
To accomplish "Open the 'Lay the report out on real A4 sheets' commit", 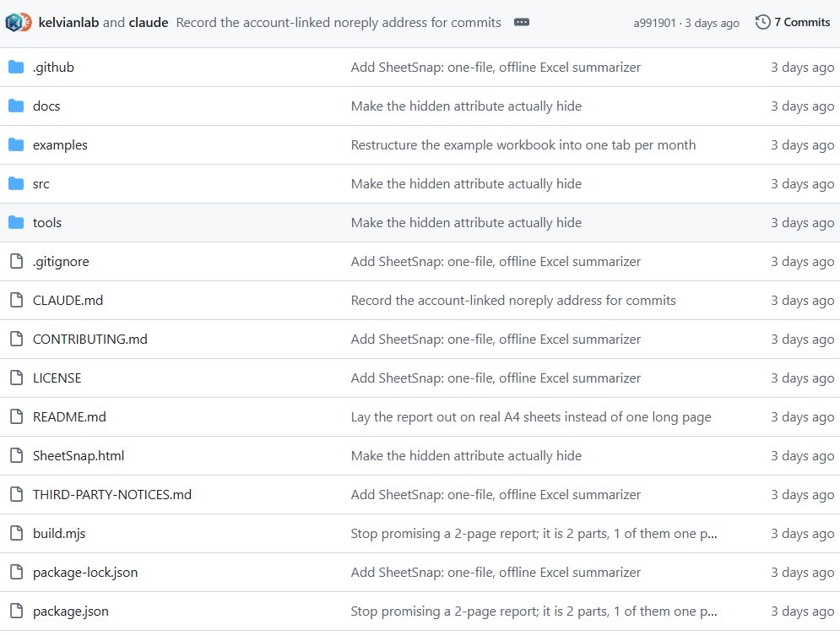I will pyautogui.click(x=531, y=417).
